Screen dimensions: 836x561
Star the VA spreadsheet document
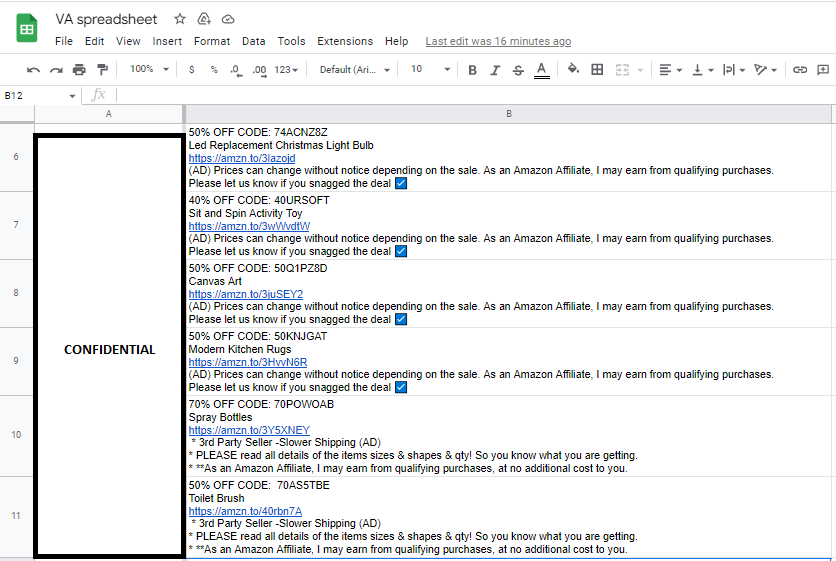pos(180,19)
